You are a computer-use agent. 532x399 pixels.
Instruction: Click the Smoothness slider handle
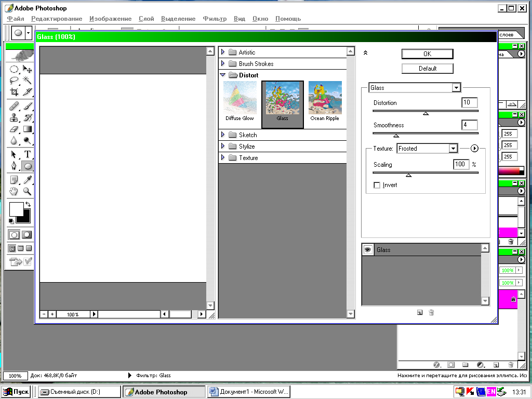[396, 136]
